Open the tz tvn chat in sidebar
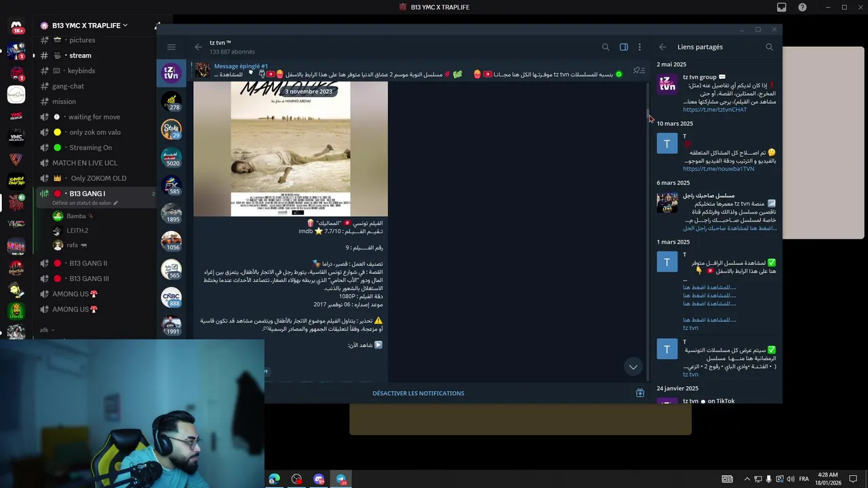The height and width of the screenshot is (488, 868). click(x=171, y=73)
